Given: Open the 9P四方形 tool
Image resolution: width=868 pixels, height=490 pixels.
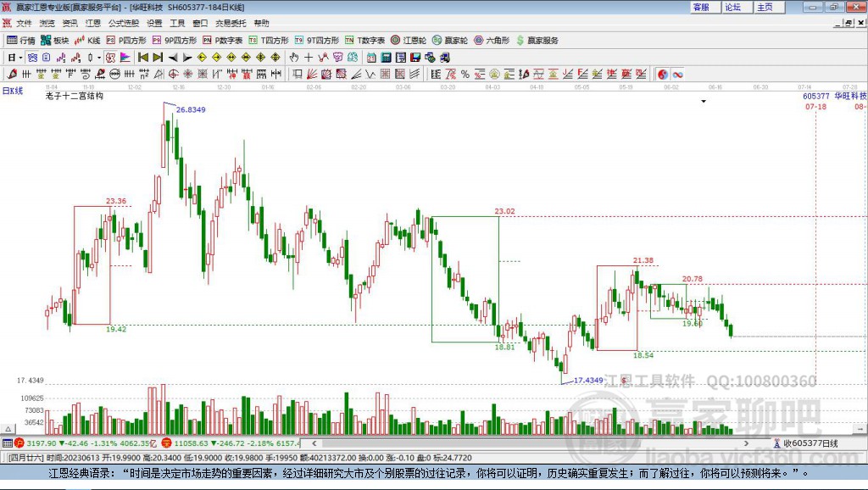Looking at the screenshot, I should 175,41.
